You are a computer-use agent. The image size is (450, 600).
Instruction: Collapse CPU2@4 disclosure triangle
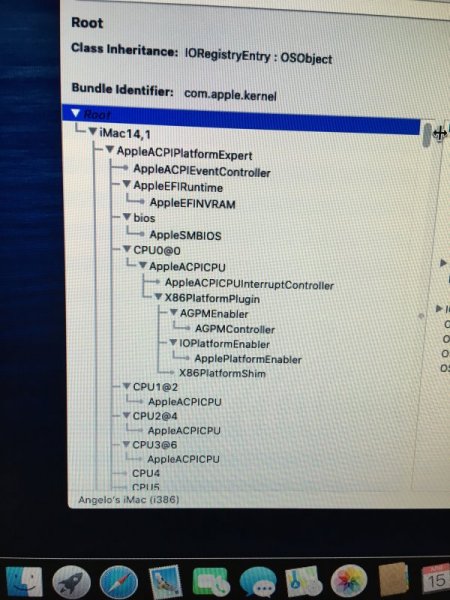126,415
